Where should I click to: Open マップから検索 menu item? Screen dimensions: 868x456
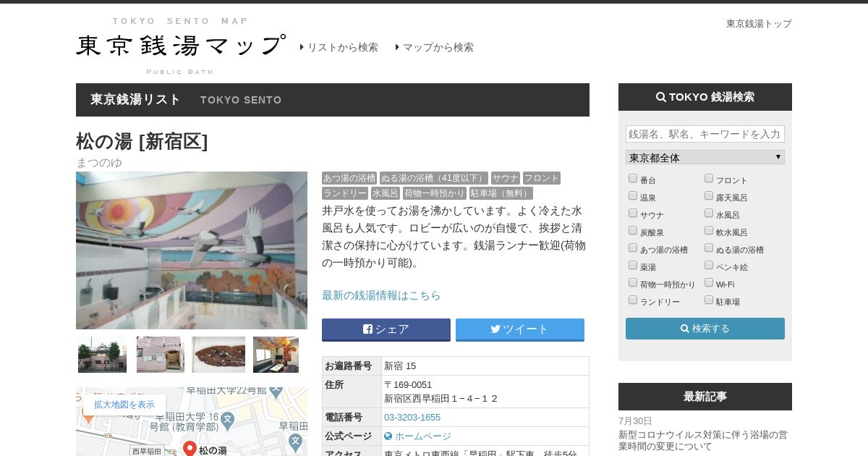(x=435, y=47)
